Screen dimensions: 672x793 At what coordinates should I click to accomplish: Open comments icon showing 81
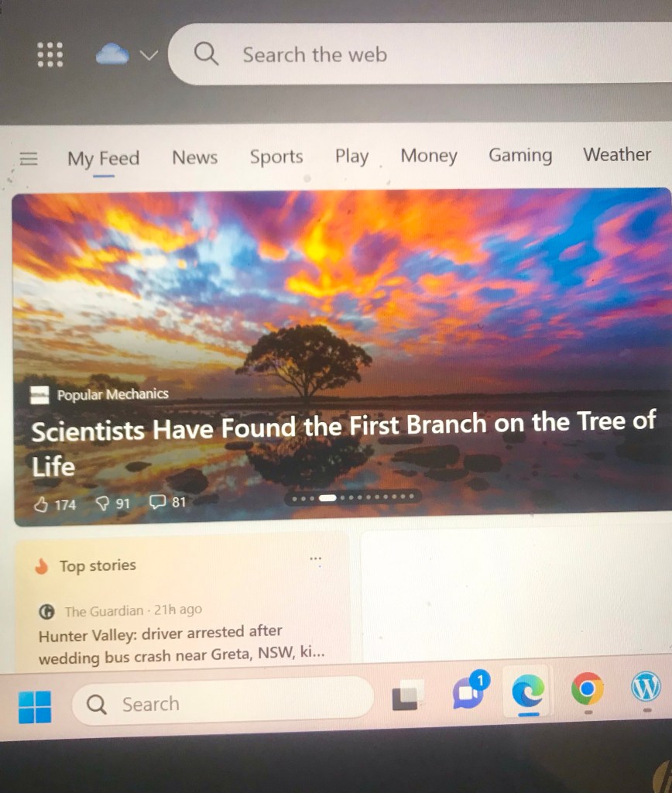tap(157, 502)
